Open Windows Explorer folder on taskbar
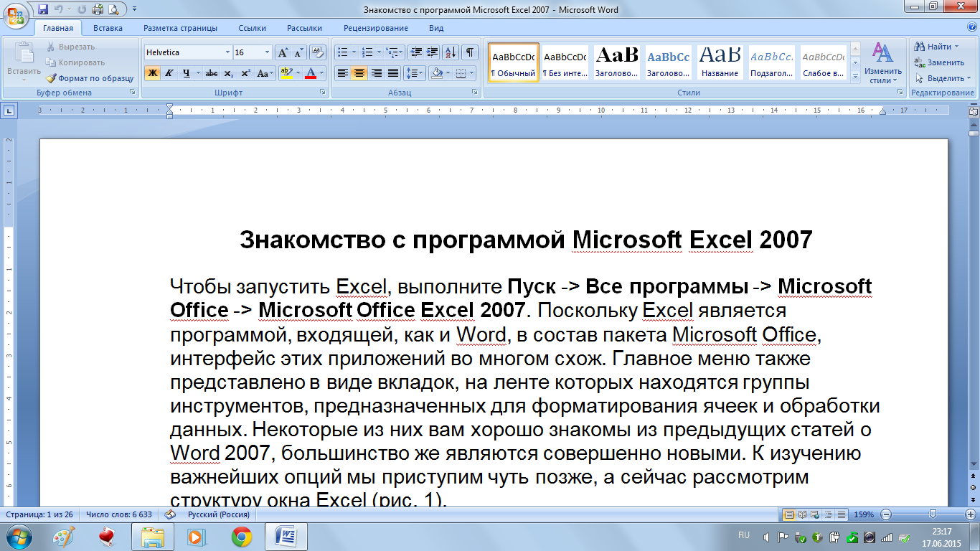 [153, 537]
